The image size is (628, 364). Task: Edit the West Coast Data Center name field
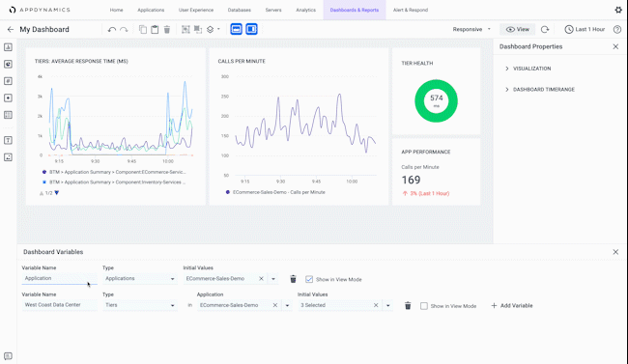(x=59, y=305)
